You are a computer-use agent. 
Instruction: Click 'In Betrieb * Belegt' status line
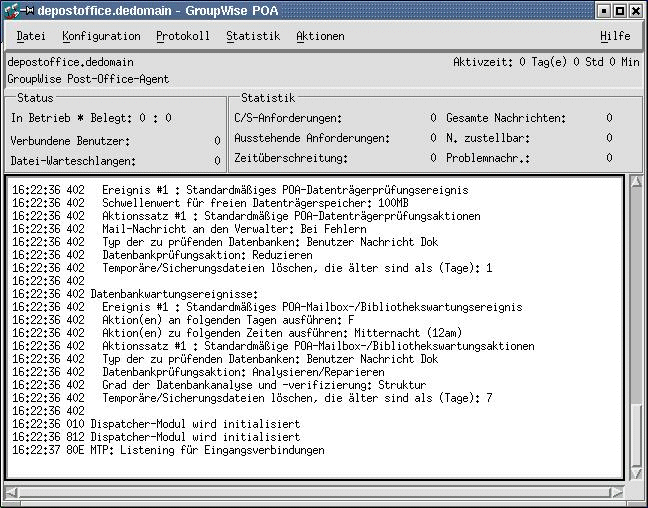pyautogui.click(x=91, y=118)
